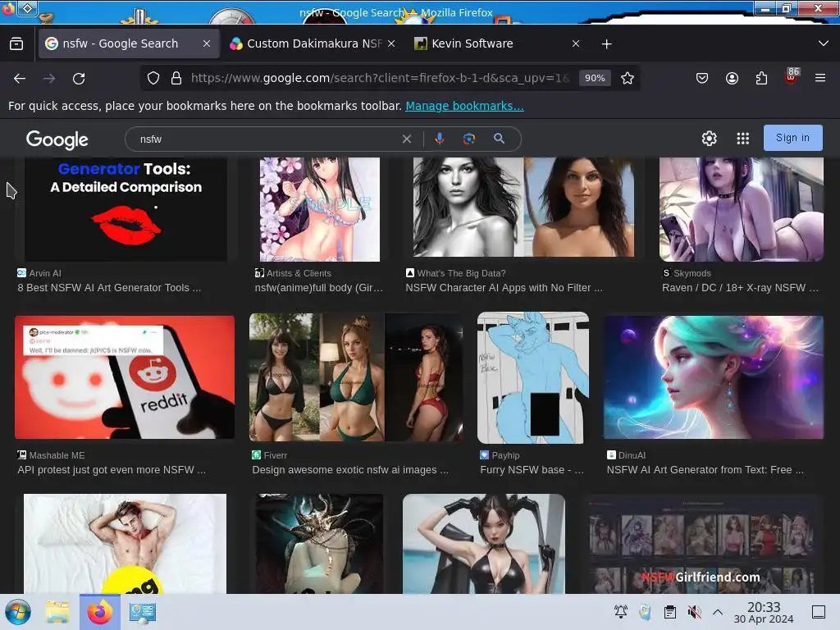Expand the hidden tray icons arrow
Screen dimensions: 840x630
pos(718,612)
